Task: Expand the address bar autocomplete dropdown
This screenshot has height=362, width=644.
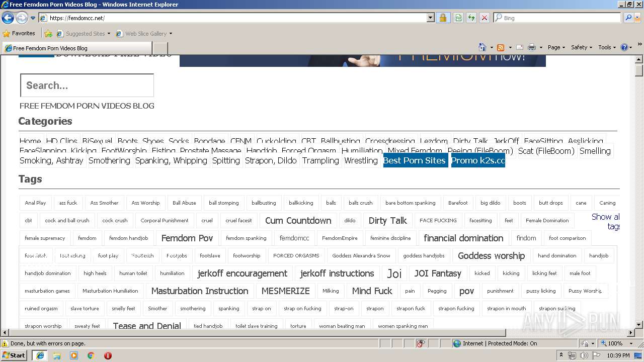Action: click(x=430, y=18)
